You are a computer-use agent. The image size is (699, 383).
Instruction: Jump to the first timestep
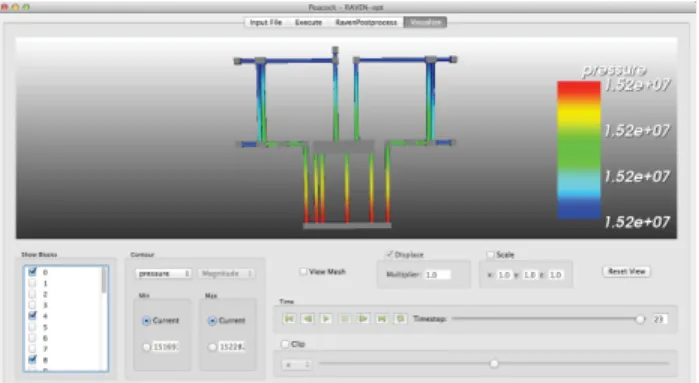click(x=289, y=319)
